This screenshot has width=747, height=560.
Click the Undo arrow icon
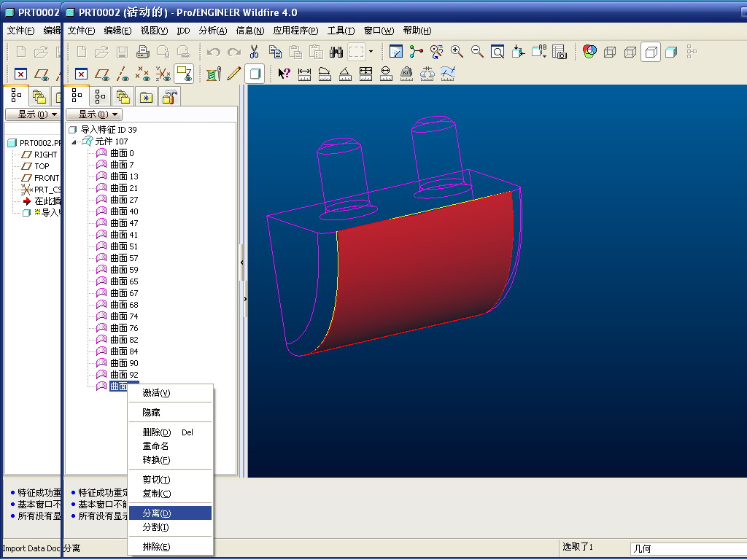(x=214, y=52)
